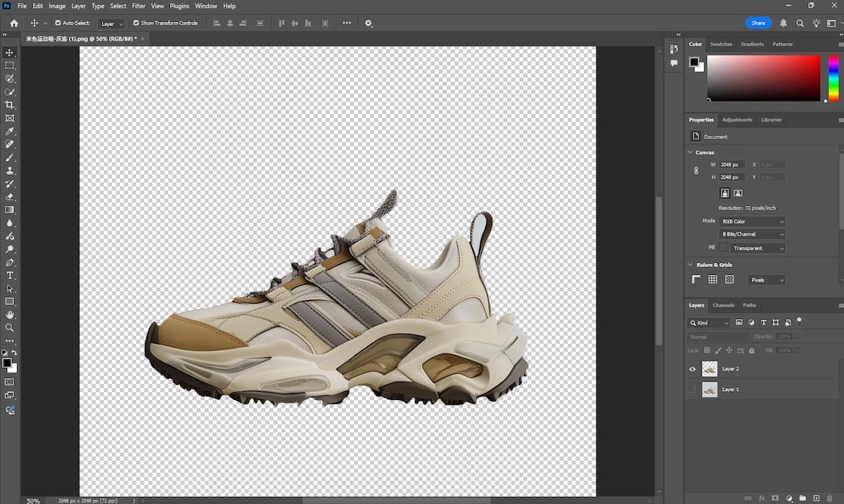Screen dimensions: 844x504
Task: Hide Layer 2 with its eye icon
Action: [x=693, y=369]
